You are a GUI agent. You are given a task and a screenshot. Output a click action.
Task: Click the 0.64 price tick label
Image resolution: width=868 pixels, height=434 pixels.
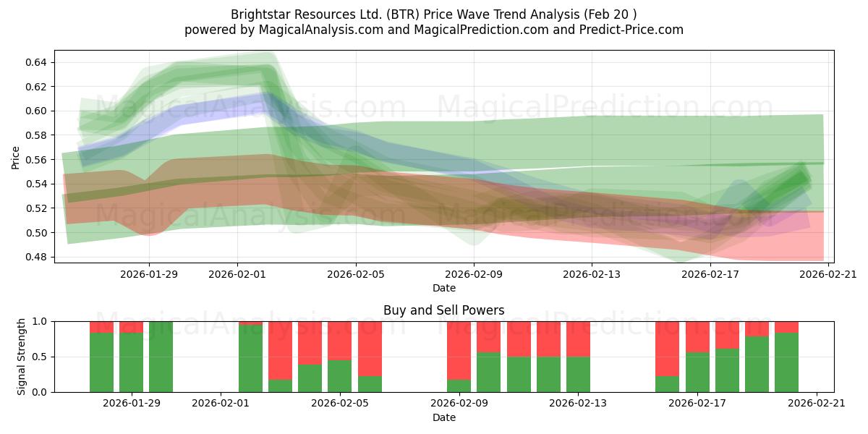[x=36, y=62]
